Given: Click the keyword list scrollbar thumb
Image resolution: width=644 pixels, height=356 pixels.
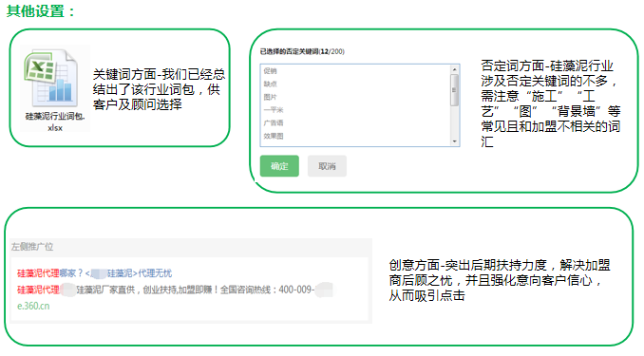Looking at the screenshot, I should pyautogui.click(x=454, y=90).
